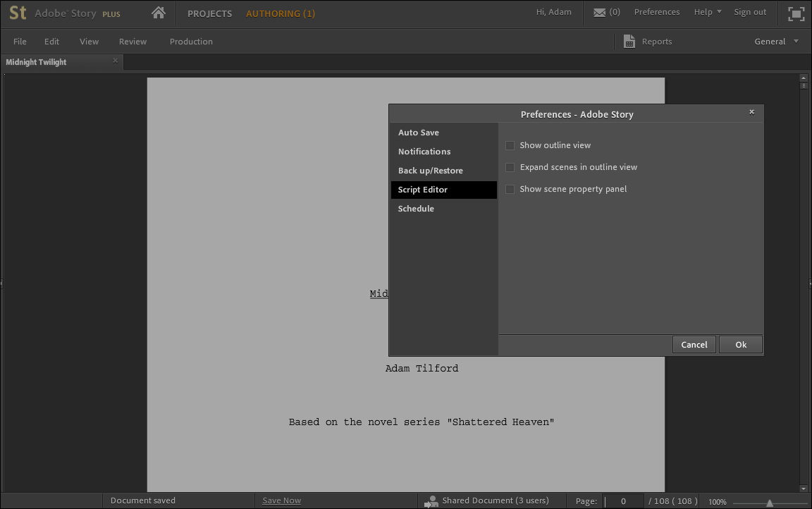Screen dimensions: 812x509
Task: Click Shared Document (3 users) status
Action: (496, 501)
